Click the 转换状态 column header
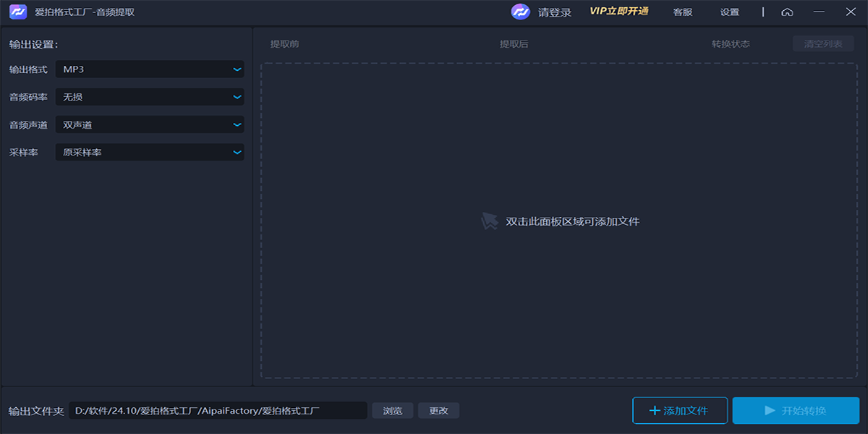The image size is (868, 434). click(x=731, y=44)
